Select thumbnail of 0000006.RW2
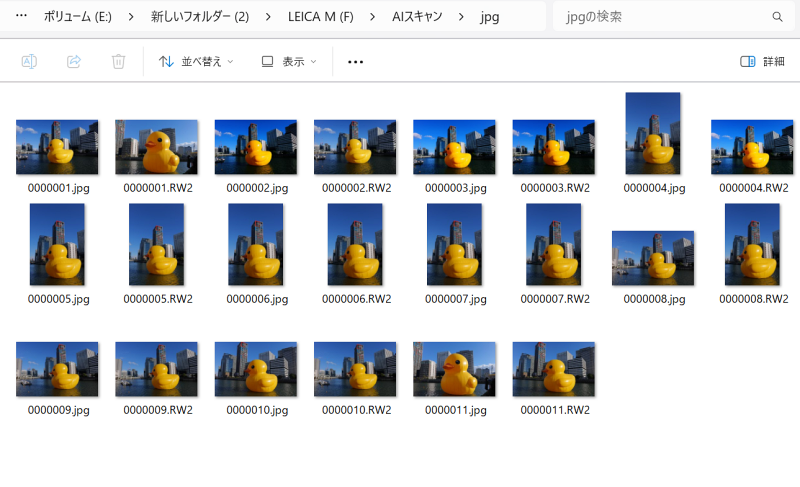Image resolution: width=800 pixels, height=487 pixels. coord(355,244)
